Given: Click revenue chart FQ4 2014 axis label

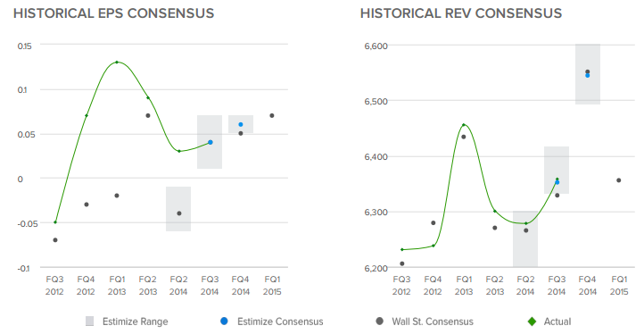Looking at the screenshot, I should click(x=587, y=286).
